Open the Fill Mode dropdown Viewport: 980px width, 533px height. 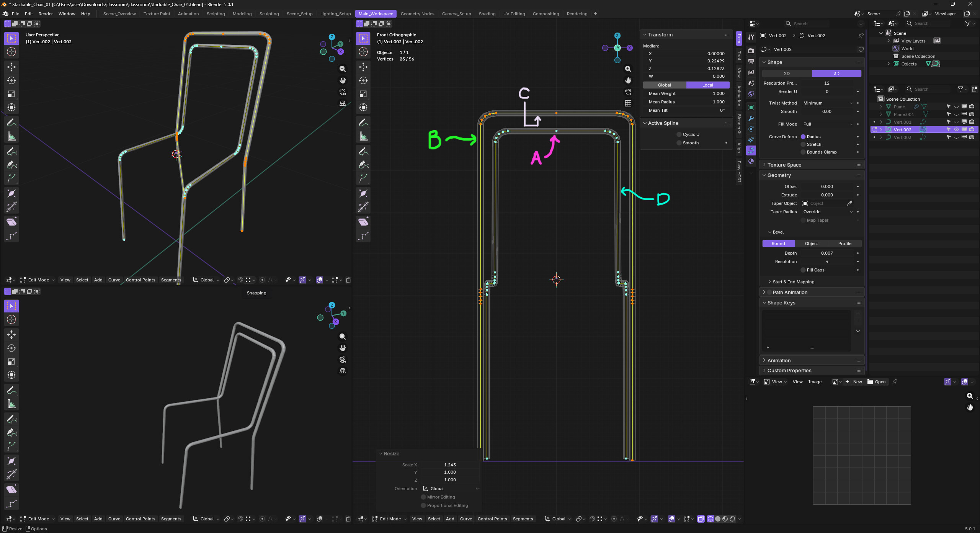(827, 124)
